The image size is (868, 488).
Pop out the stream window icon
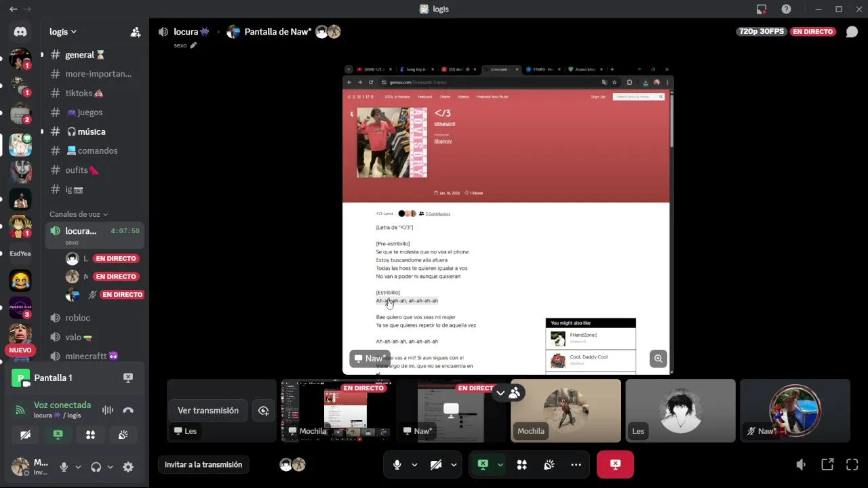coord(827,464)
